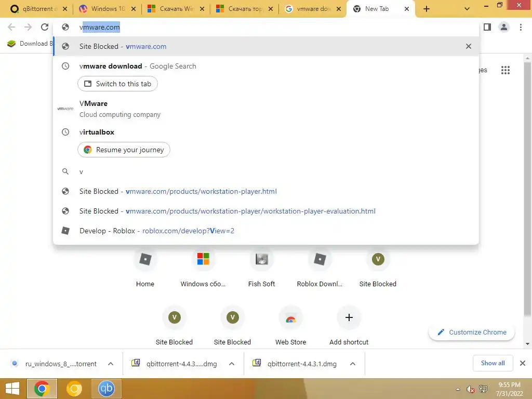Viewport: 532px width, 399px height.
Task: Click Show all downloads button
Action: tap(493, 363)
